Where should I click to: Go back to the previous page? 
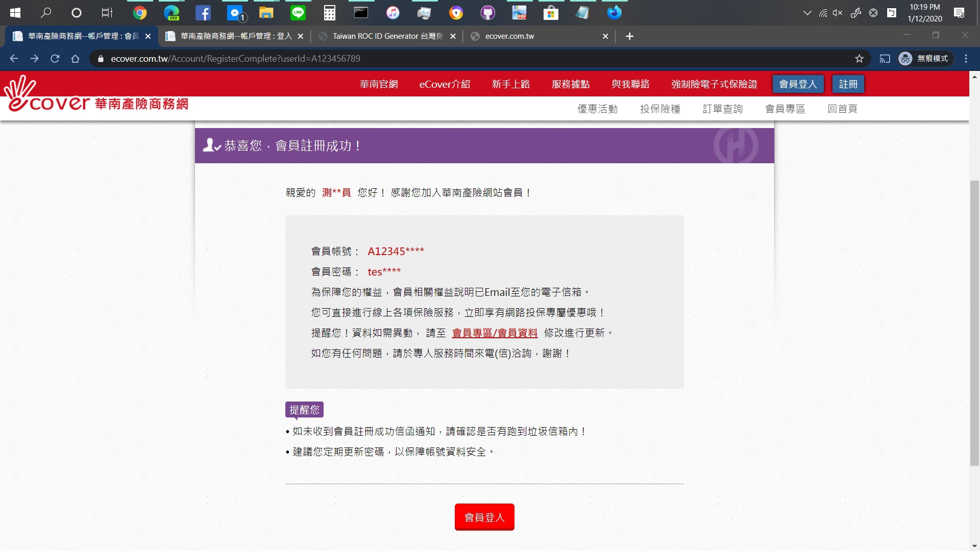(14, 59)
